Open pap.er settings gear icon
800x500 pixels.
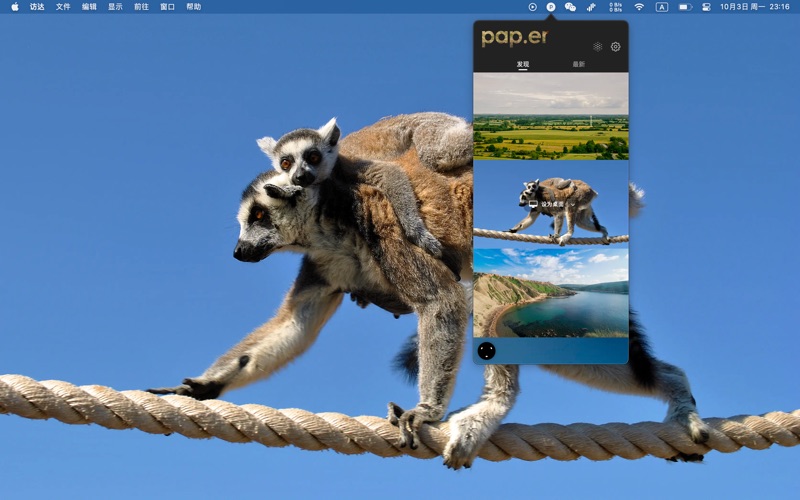(615, 47)
